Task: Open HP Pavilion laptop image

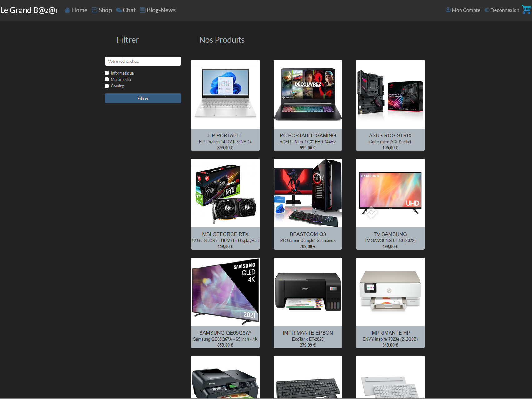Action: point(225,94)
